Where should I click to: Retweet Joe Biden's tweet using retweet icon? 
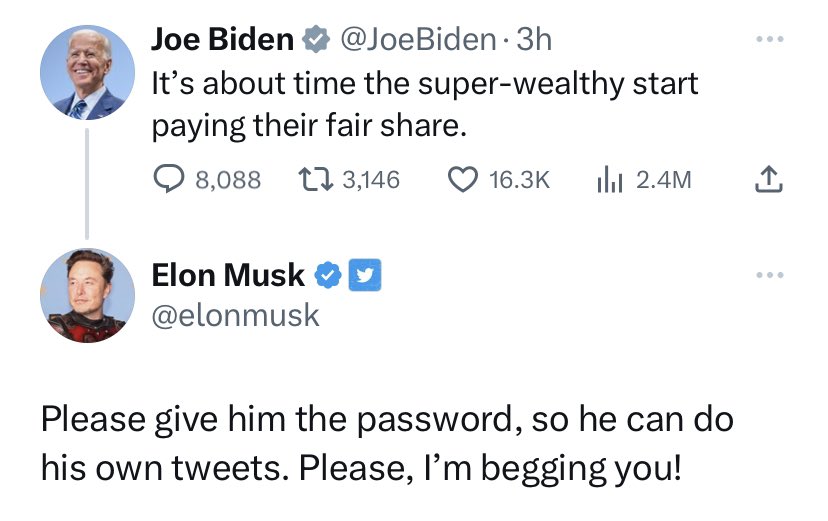point(318,180)
